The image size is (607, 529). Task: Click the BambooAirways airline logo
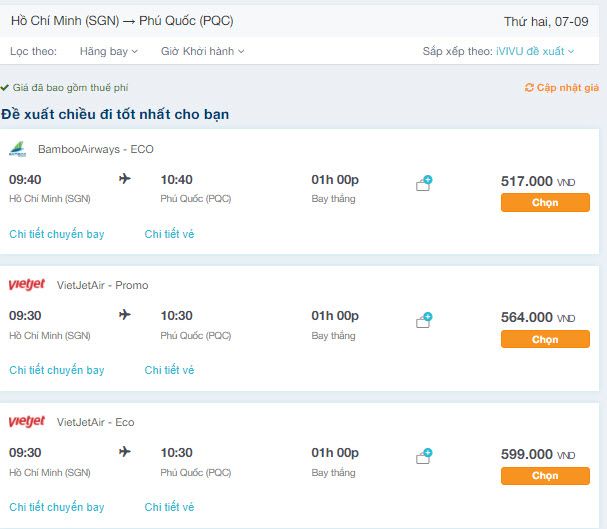pyautogui.click(x=18, y=149)
